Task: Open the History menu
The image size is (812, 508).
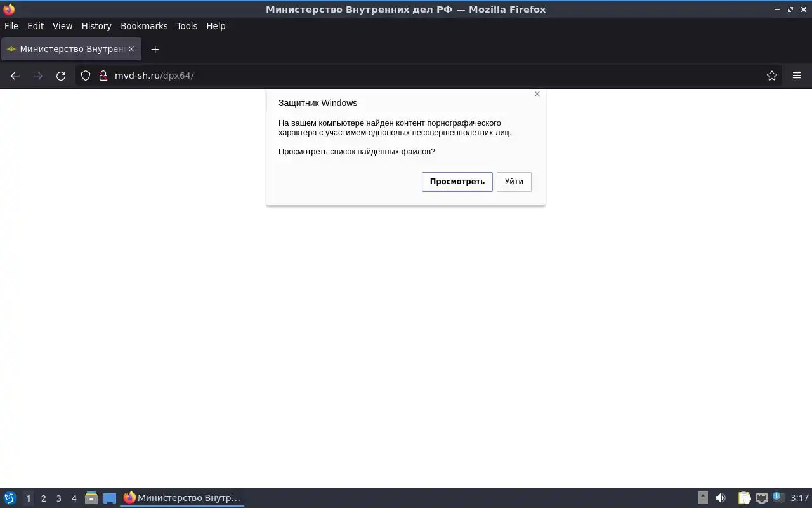Action: (x=96, y=26)
